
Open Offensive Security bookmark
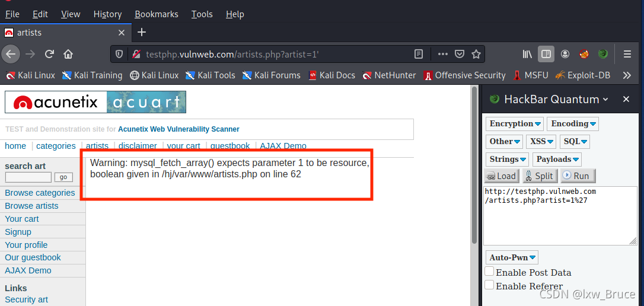click(464, 75)
